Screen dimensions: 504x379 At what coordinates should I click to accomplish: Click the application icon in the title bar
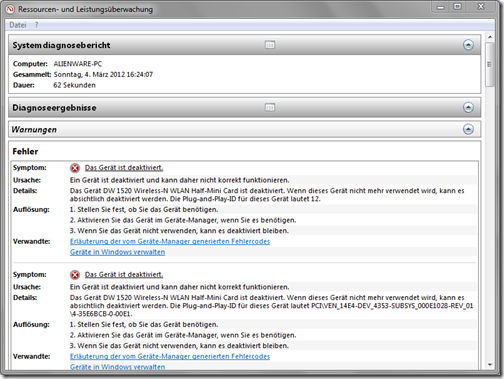[10, 9]
